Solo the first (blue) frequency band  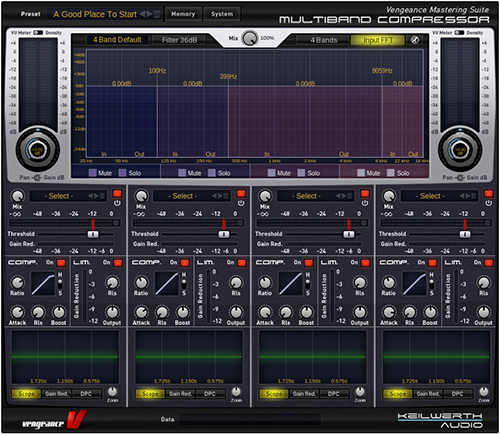(x=122, y=173)
